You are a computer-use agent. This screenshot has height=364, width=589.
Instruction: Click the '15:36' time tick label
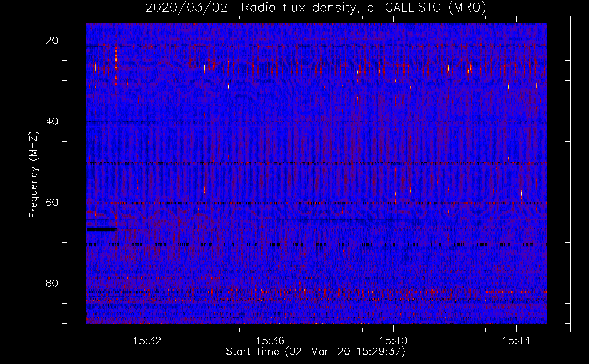270,341
